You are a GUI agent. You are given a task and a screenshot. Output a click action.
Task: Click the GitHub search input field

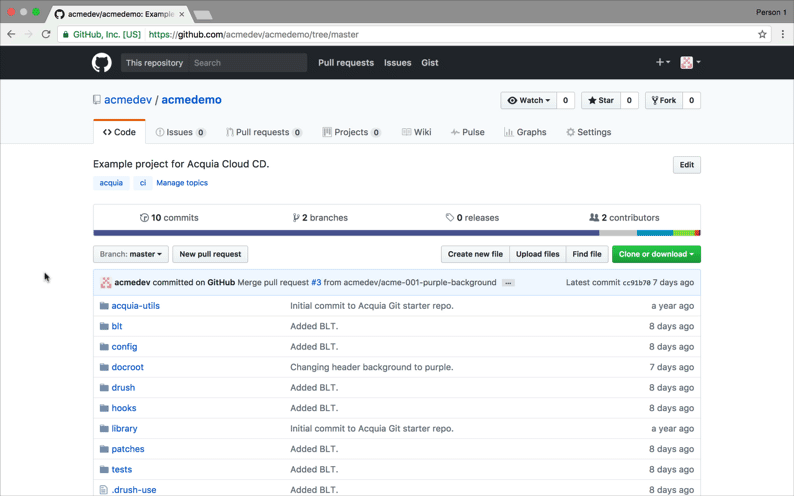click(247, 63)
